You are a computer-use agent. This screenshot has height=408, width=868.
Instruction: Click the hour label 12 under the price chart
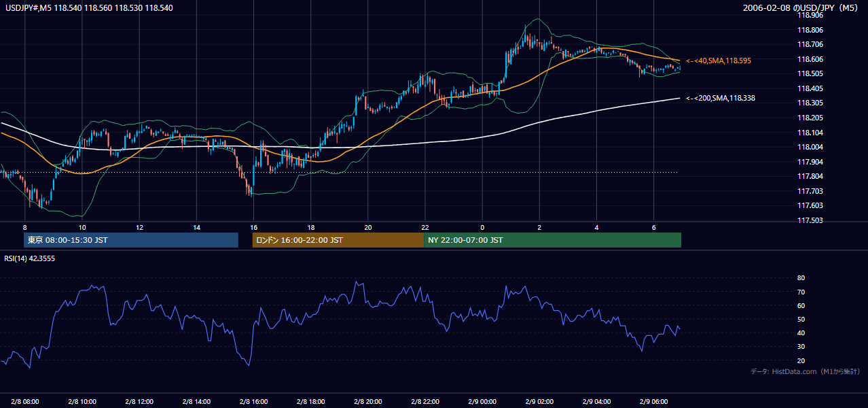(x=139, y=227)
